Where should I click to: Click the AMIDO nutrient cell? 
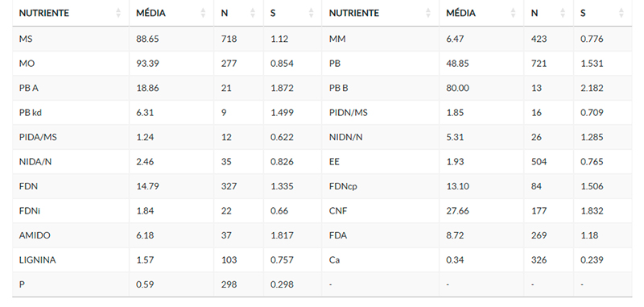(x=71, y=235)
